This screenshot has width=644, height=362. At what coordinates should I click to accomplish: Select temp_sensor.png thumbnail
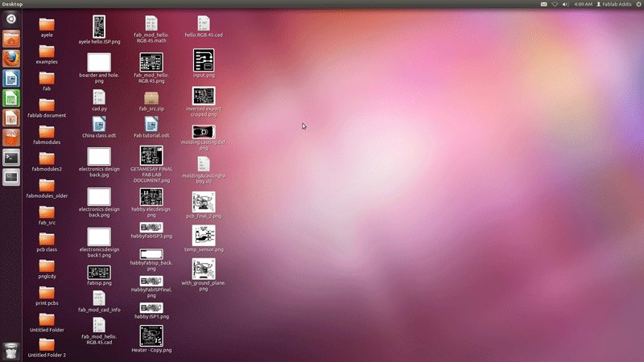pyautogui.click(x=204, y=235)
